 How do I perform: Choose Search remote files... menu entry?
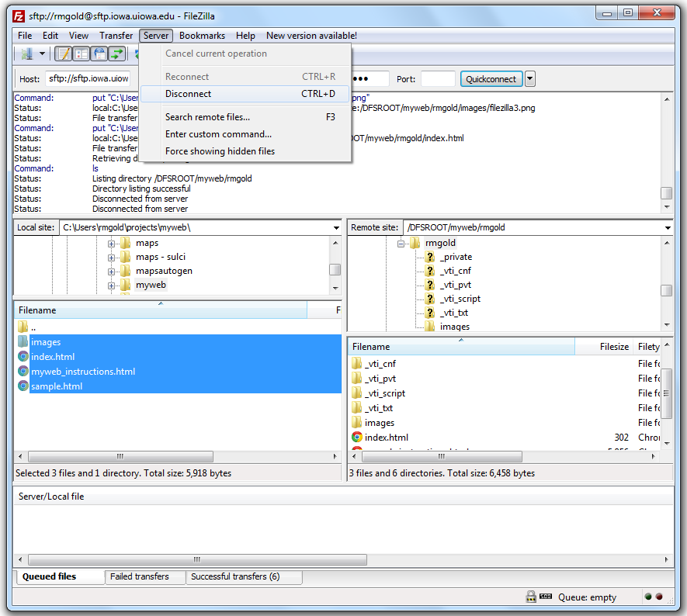click(245, 117)
